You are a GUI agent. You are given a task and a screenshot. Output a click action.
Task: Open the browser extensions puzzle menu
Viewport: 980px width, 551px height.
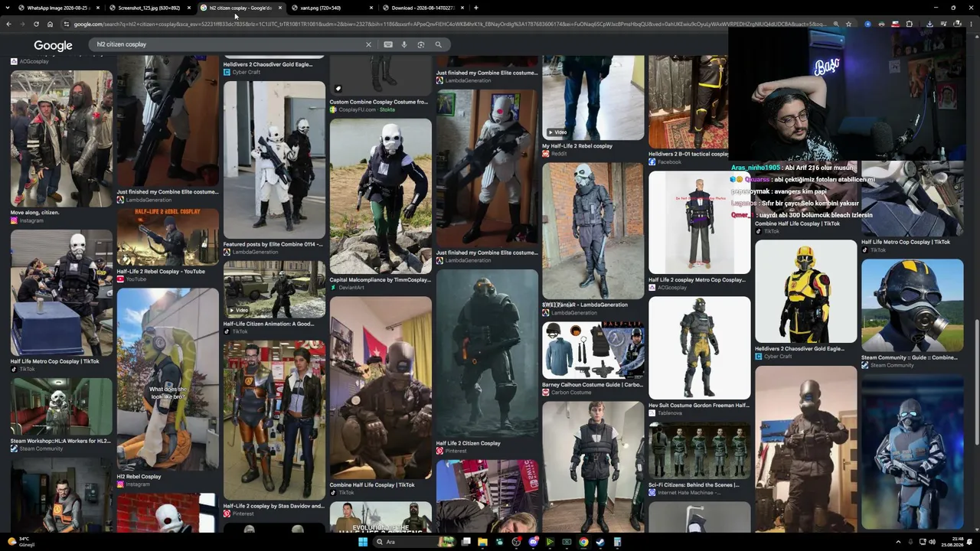click(x=910, y=24)
